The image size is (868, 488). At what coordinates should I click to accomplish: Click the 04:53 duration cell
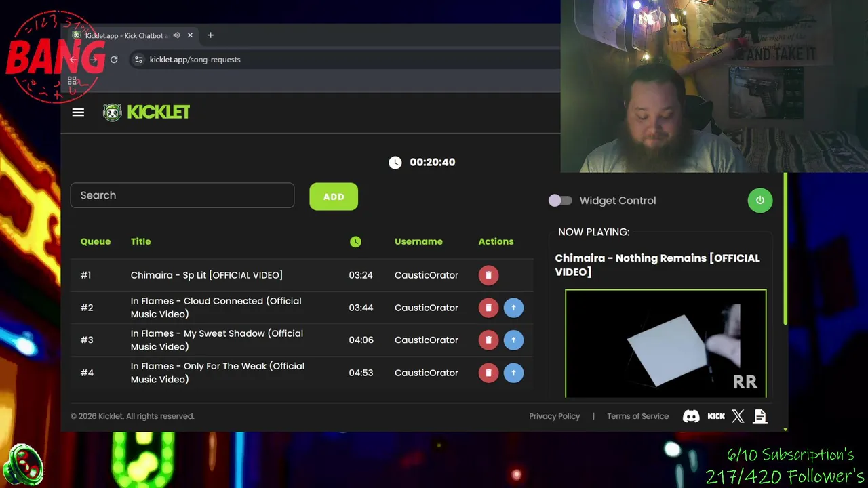(361, 373)
